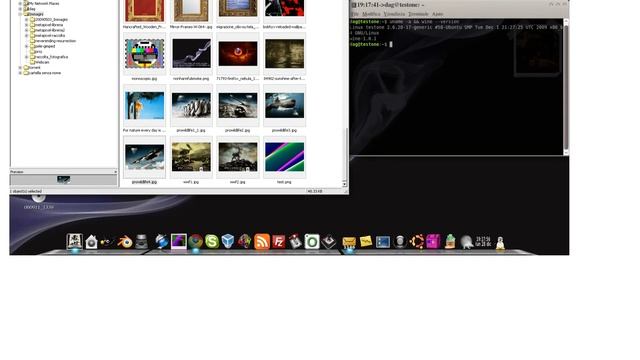Select the red wooden frame thumbnail
Viewport: 640px width, 360px height.
click(144, 11)
